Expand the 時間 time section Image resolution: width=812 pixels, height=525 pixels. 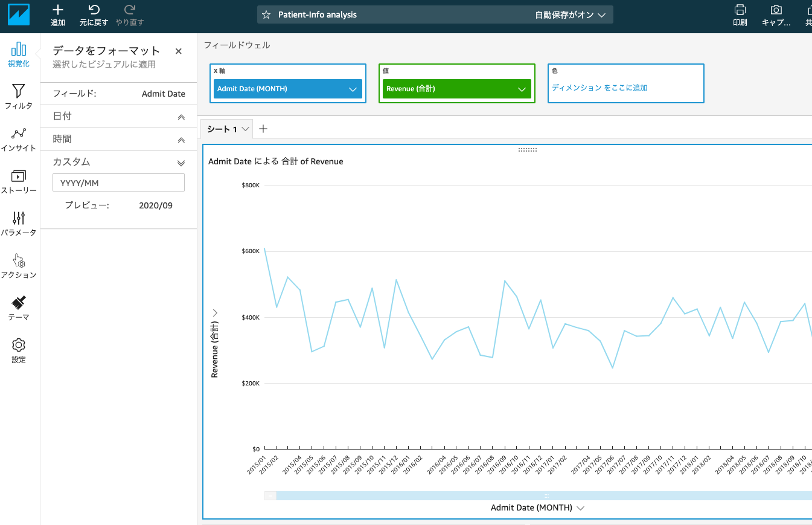pos(118,139)
